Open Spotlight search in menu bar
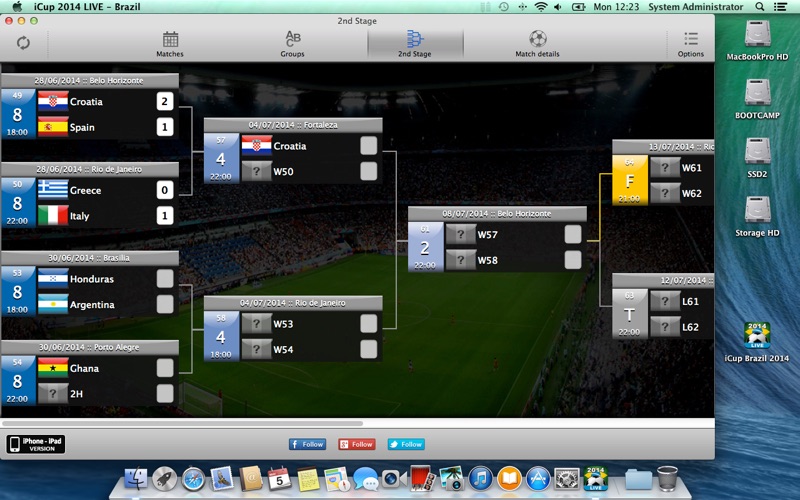 click(x=760, y=7)
